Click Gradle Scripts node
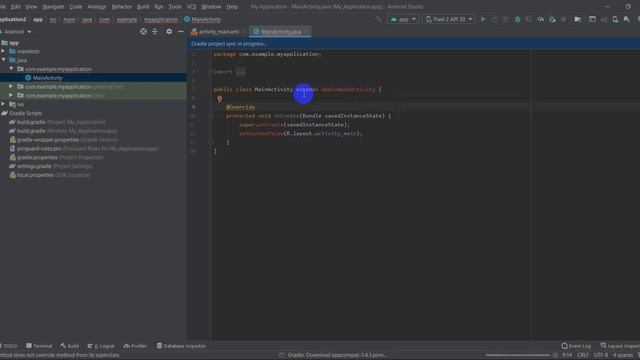The height and width of the screenshot is (360, 640). click(x=25, y=113)
